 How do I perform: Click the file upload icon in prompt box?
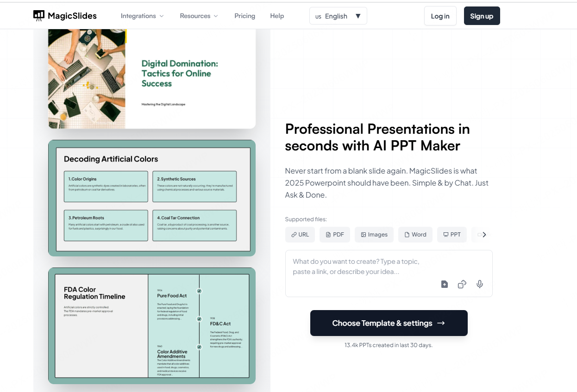pyautogui.click(x=445, y=284)
